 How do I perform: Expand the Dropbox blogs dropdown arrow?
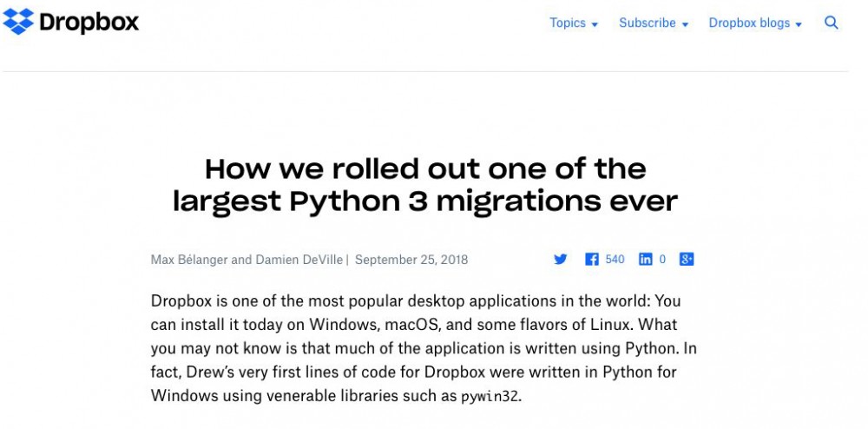[x=799, y=24]
